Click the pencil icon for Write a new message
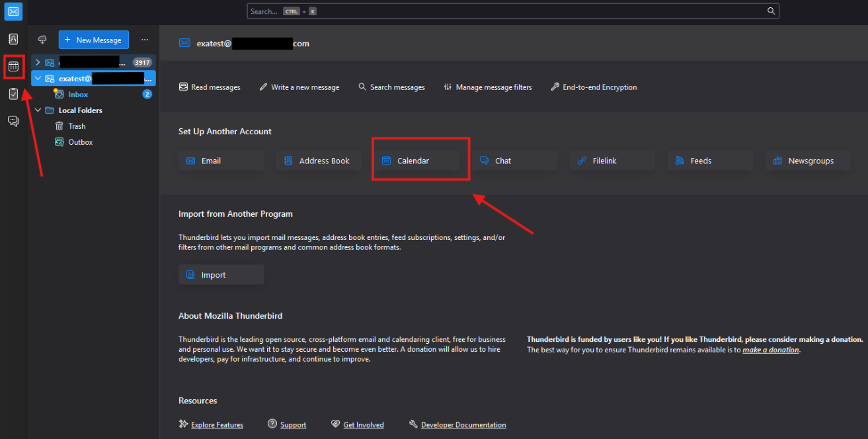Screen dimensions: 868x439 tap(264, 87)
